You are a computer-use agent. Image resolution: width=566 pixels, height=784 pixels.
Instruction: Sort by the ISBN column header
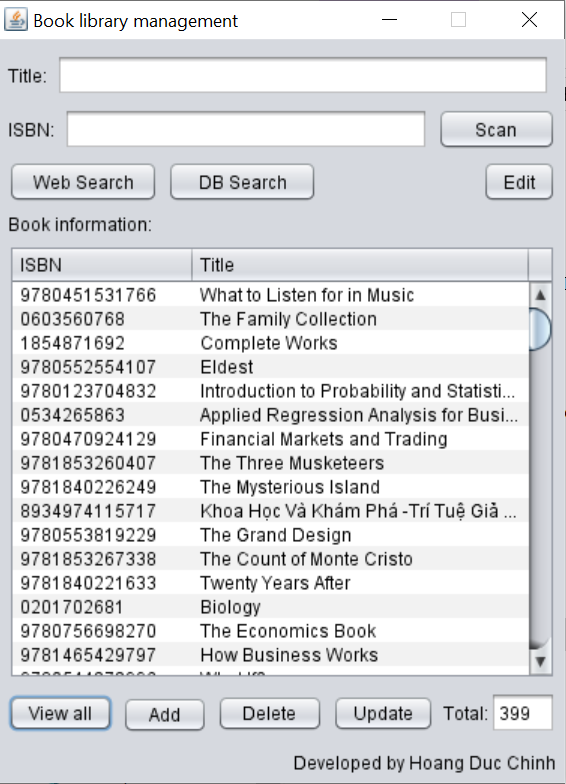point(102,265)
